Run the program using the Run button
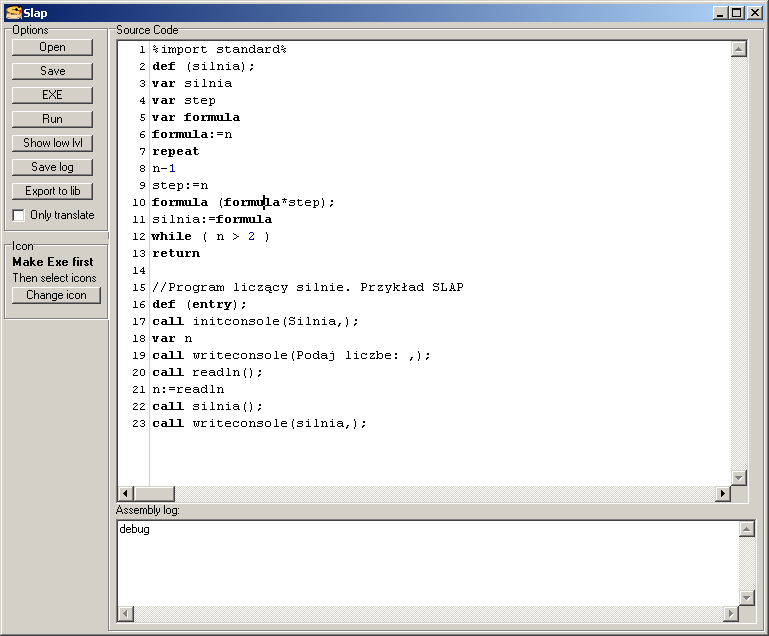 point(53,119)
